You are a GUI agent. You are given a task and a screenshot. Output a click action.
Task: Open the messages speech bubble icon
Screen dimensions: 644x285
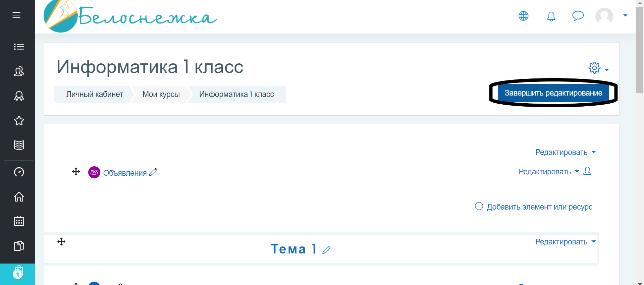coord(578,16)
